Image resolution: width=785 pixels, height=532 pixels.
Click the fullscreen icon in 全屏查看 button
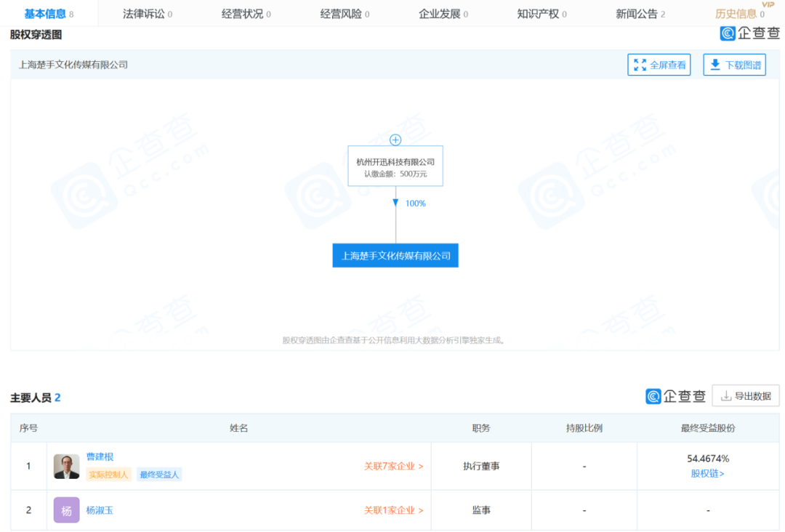[640, 64]
